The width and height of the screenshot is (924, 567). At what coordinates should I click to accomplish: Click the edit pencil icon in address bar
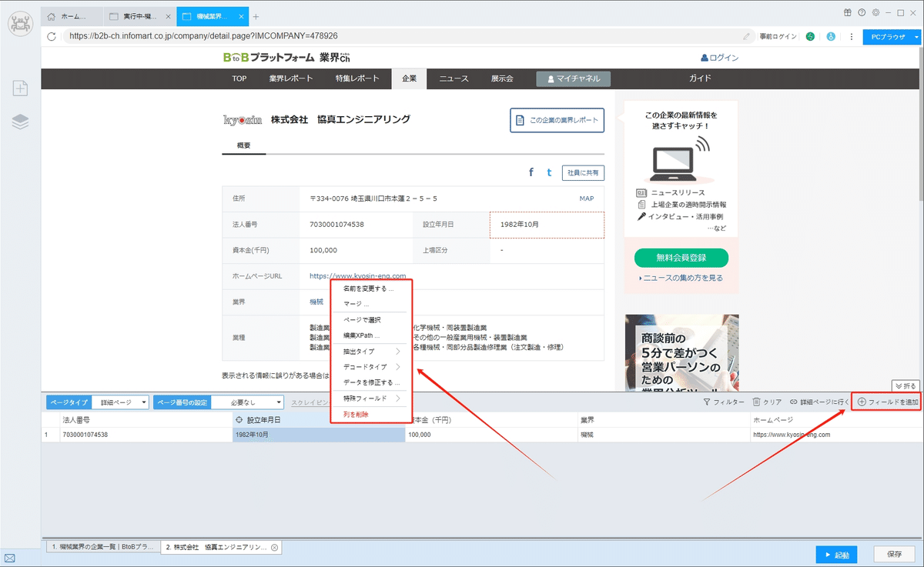pos(746,35)
